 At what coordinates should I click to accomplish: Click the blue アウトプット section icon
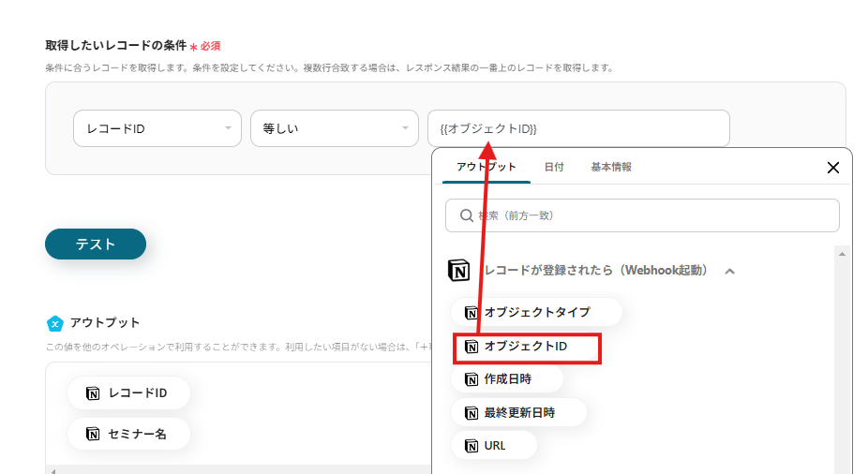[54, 323]
